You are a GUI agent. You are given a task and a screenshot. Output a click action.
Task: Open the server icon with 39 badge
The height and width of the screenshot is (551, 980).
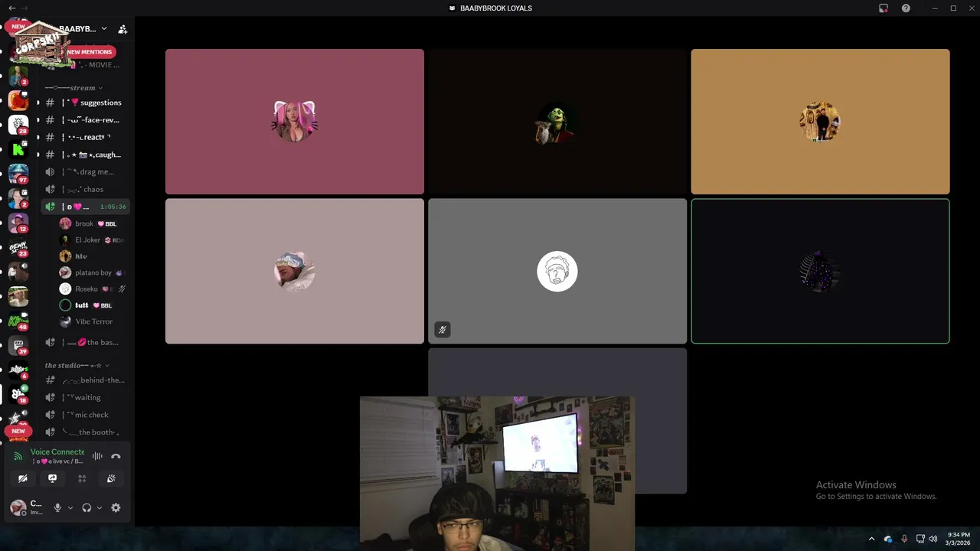18,345
